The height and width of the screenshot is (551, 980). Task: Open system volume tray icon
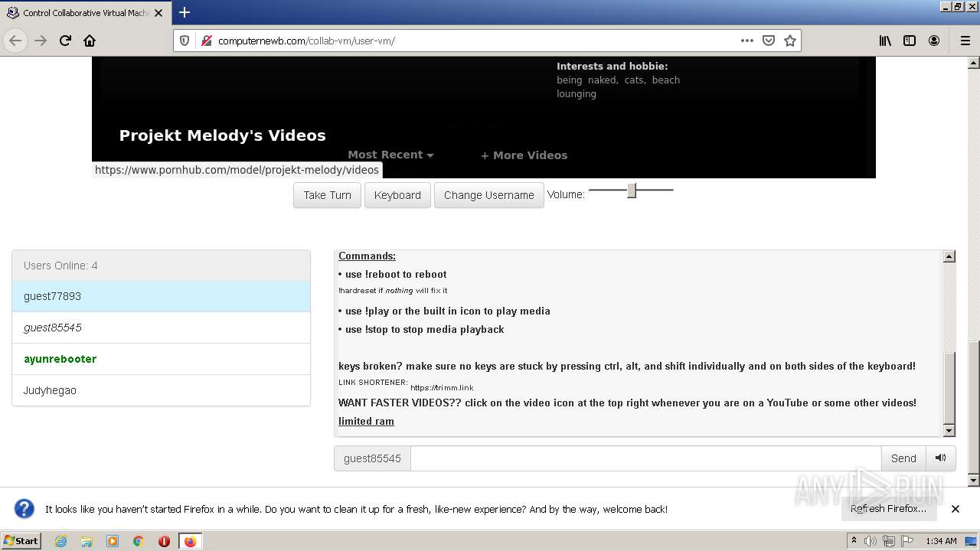[x=871, y=541]
